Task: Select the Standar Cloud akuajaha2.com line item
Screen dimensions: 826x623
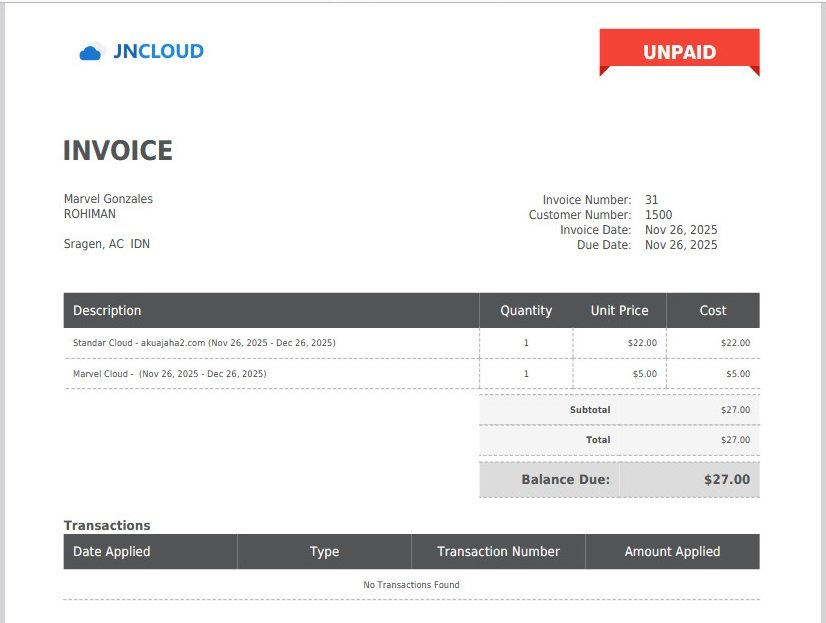Action: 204,343
